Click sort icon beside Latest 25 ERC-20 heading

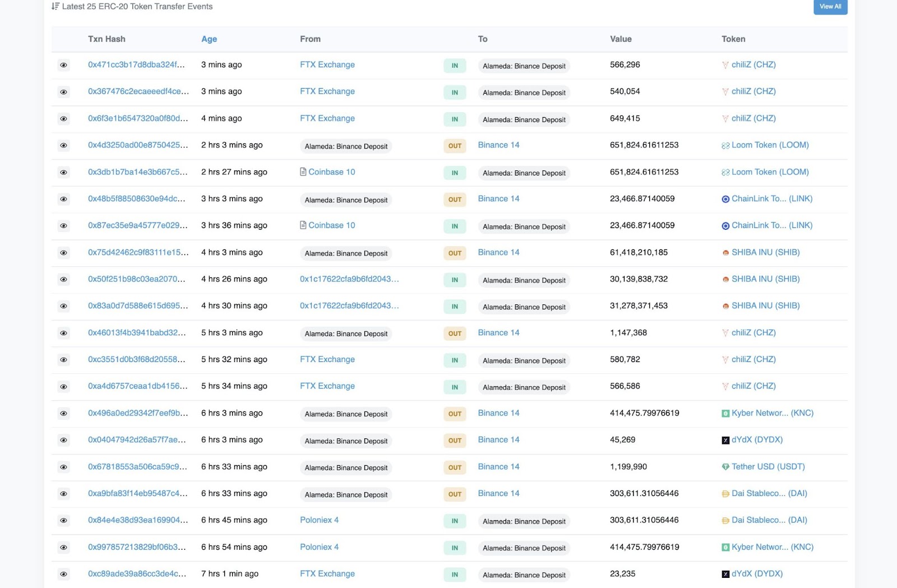pos(55,7)
